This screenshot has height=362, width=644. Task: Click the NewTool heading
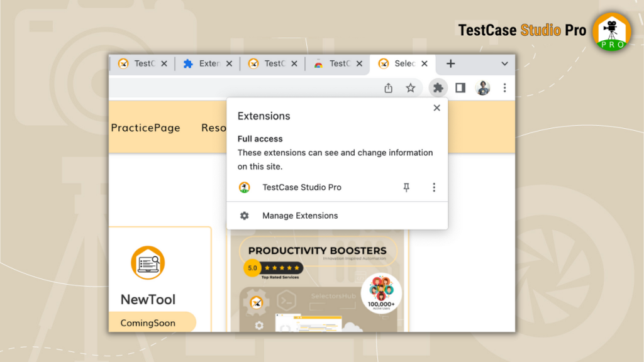pos(148,300)
